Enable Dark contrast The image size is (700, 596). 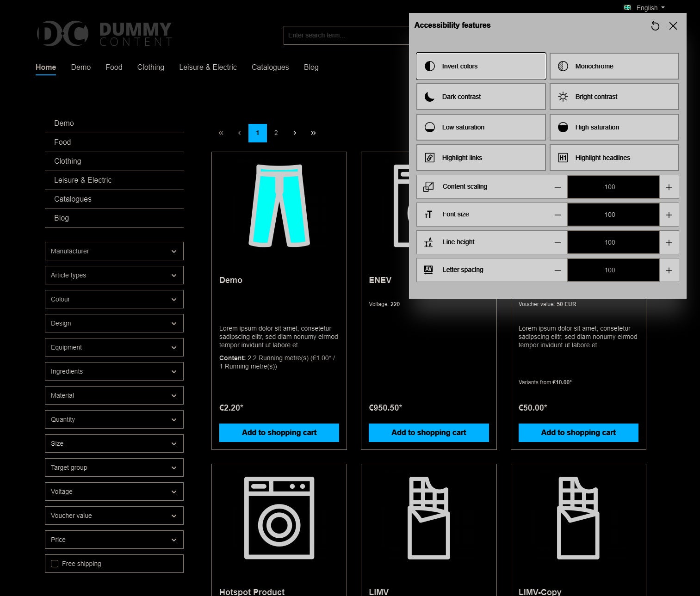481,97
